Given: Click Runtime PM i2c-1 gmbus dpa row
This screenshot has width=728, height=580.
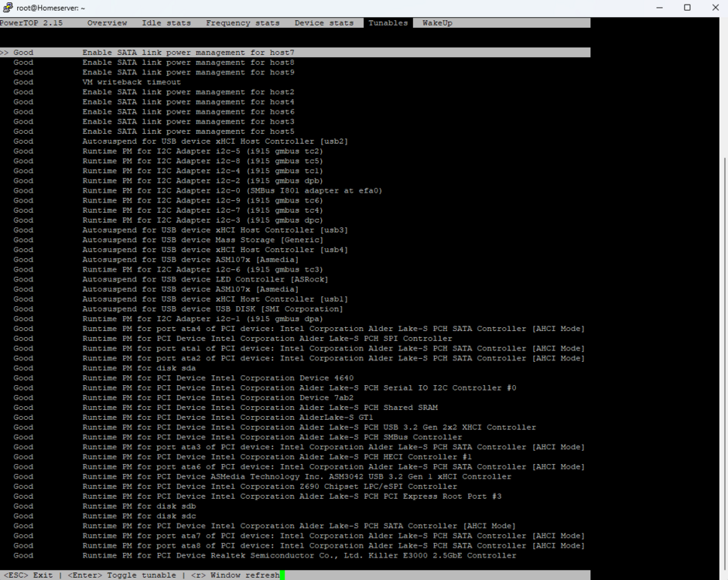Looking at the screenshot, I should click(168, 319).
